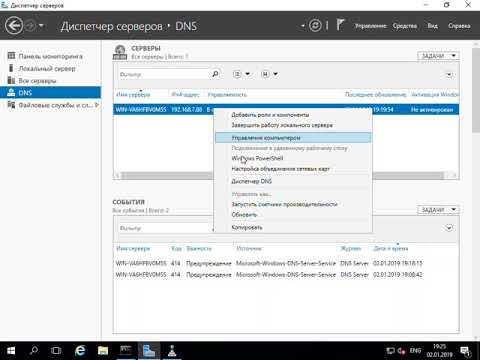Select Панель мониторинга in the sidebar
The width and height of the screenshot is (480, 360).
[x=50, y=56]
